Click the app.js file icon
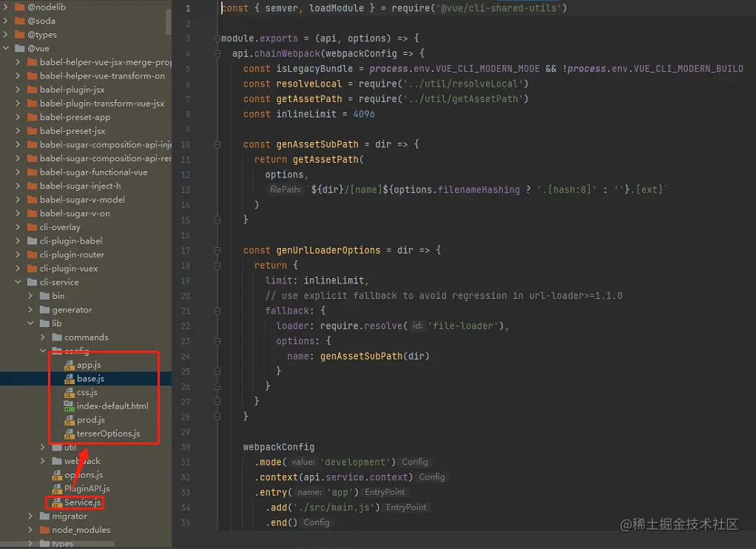756x549 pixels. pos(69,366)
